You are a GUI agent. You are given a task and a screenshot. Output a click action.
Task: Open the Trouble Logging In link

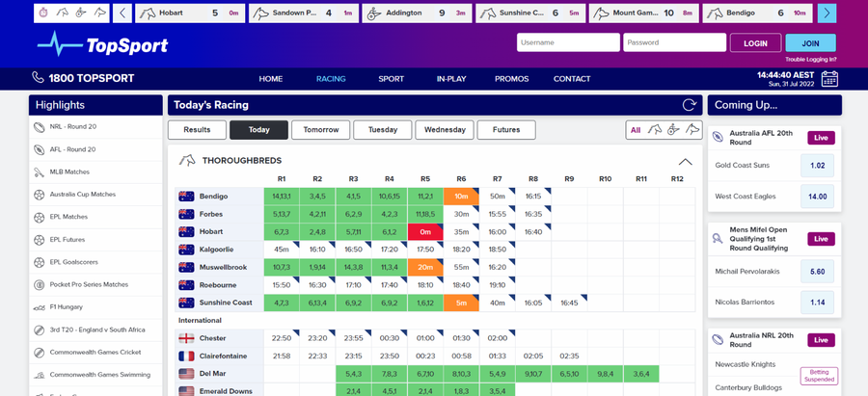(811, 60)
